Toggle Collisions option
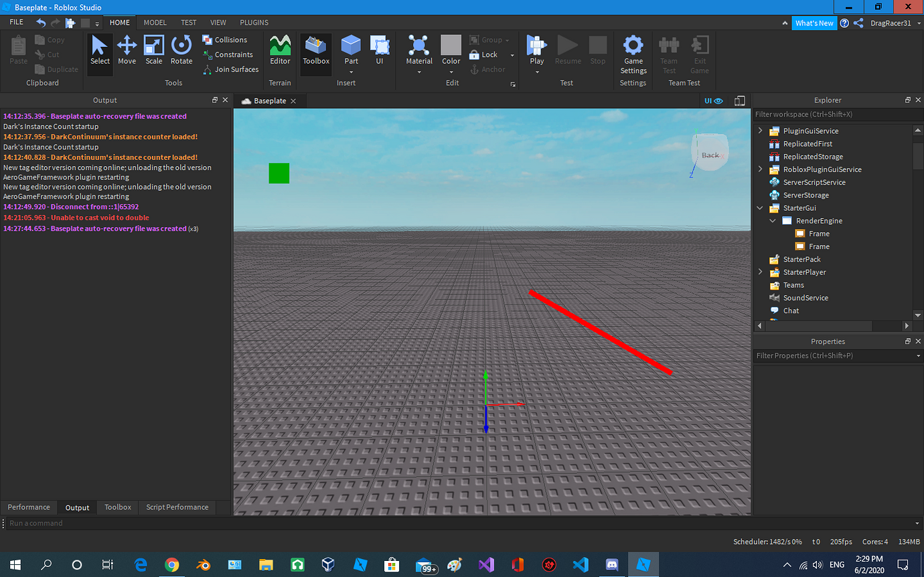This screenshot has width=924, height=577. [225, 40]
